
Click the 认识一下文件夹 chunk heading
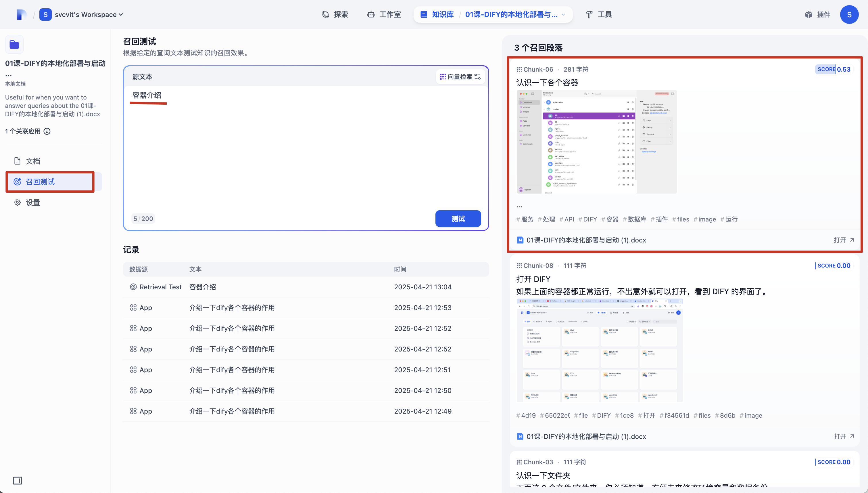[x=543, y=476]
